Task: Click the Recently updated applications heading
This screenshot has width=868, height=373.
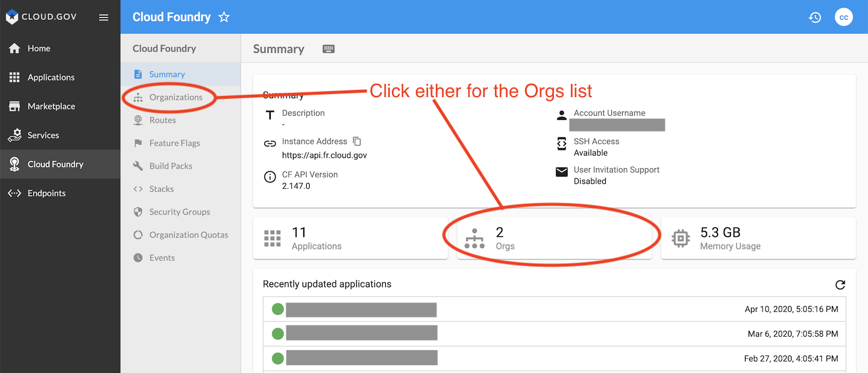Action: tap(327, 284)
